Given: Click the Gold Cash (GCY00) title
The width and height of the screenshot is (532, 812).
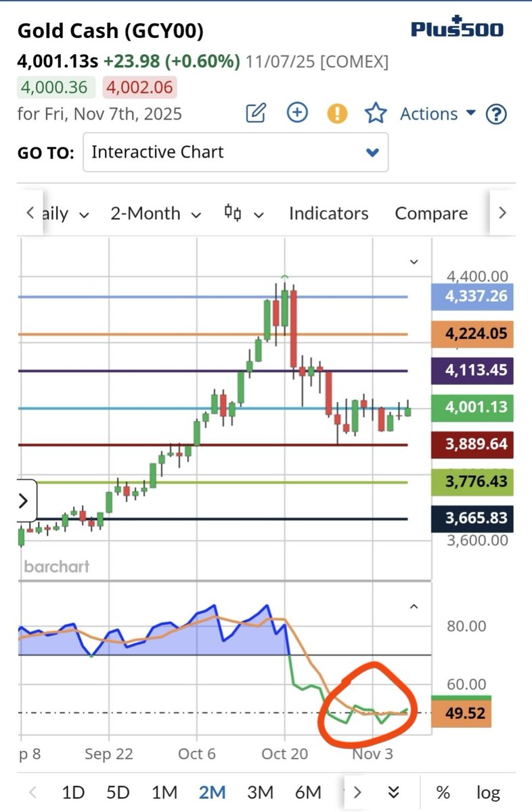Looking at the screenshot, I should [110, 31].
